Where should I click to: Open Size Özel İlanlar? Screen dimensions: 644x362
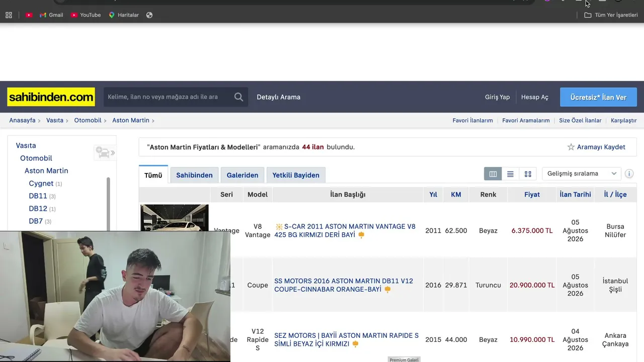point(580,121)
